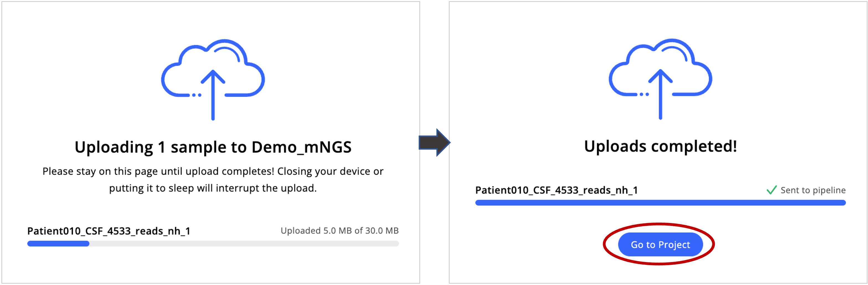Select the Sent to pipeline status text
This screenshot has height=285, width=868.
pos(813,190)
